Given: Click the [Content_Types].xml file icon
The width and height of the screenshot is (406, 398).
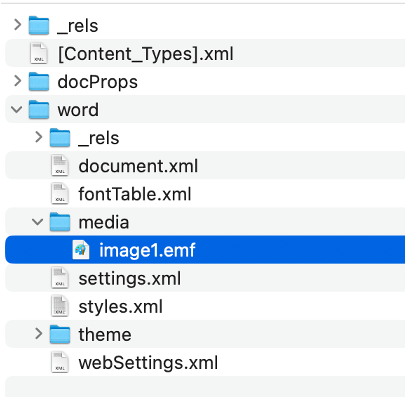Looking at the screenshot, I should (39, 53).
